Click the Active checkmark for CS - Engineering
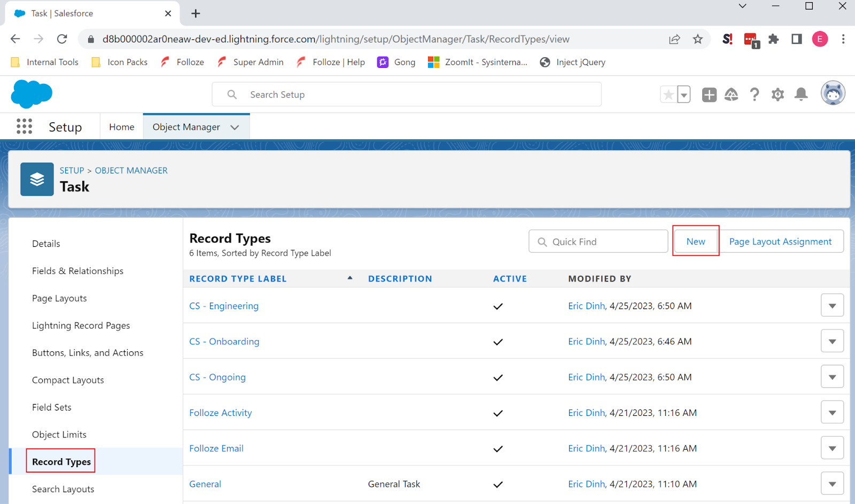Screen dimensions: 855x504 click(x=498, y=306)
